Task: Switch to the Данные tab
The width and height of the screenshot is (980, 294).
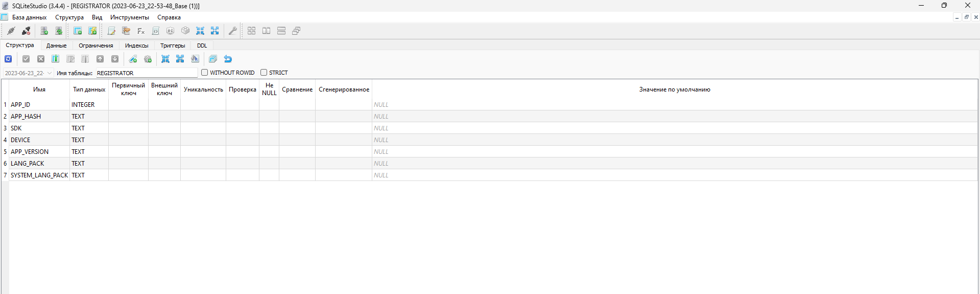Action: point(56,46)
